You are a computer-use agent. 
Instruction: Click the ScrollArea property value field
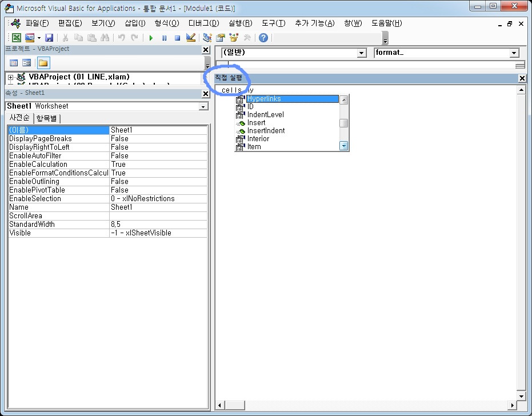pos(158,216)
